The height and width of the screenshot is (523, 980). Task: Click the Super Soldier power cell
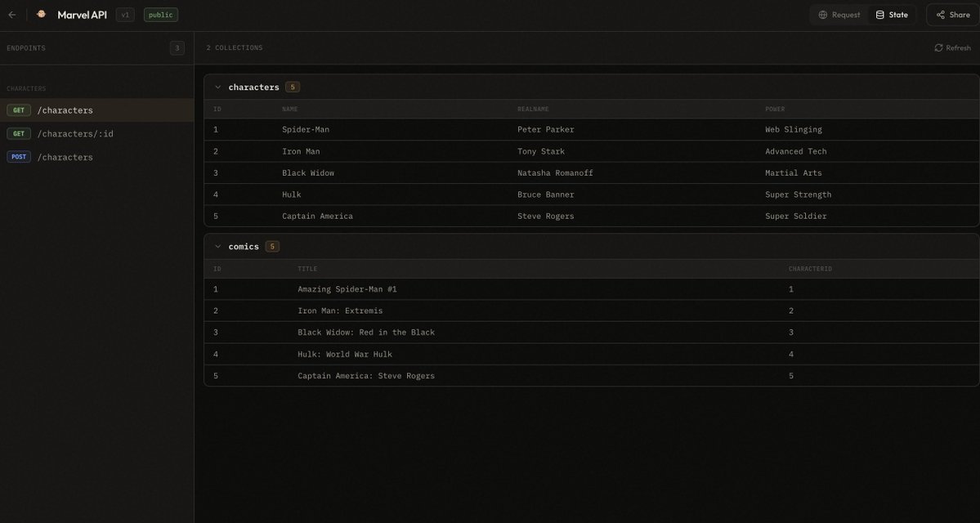(x=795, y=217)
